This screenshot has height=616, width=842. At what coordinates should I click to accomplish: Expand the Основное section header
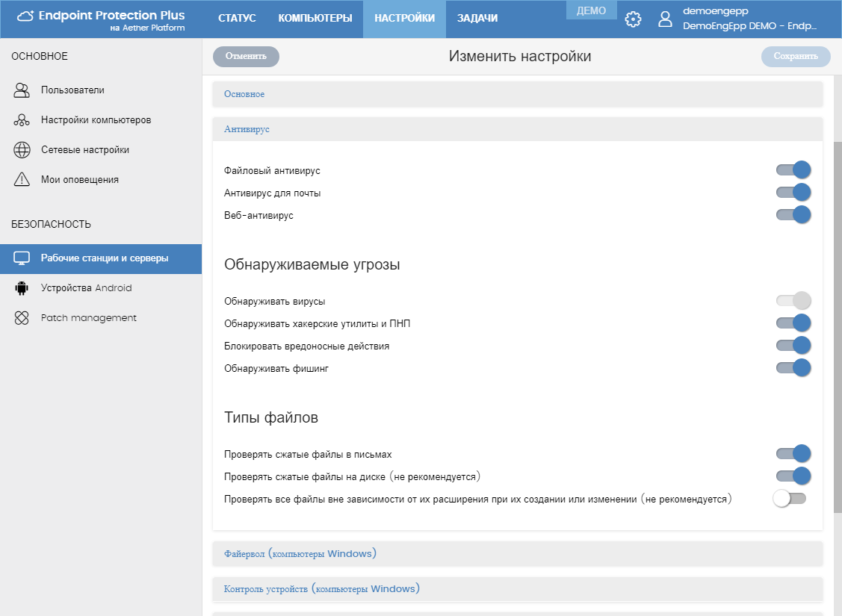(518, 94)
